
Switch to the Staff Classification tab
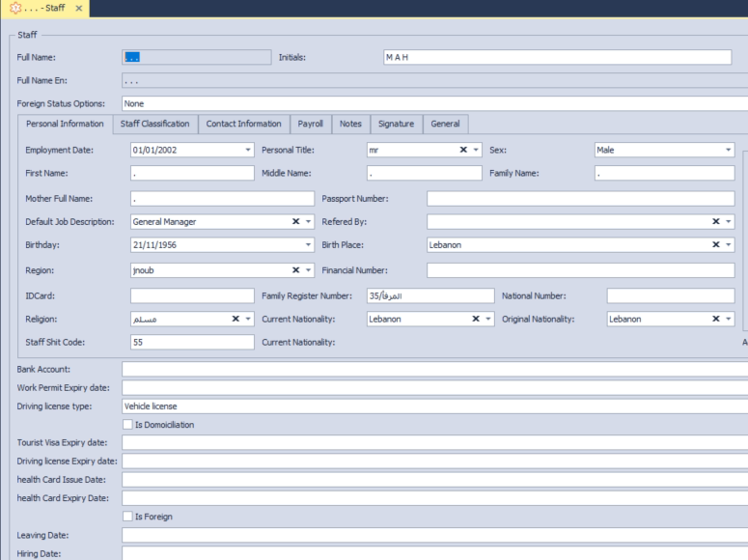click(x=155, y=124)
